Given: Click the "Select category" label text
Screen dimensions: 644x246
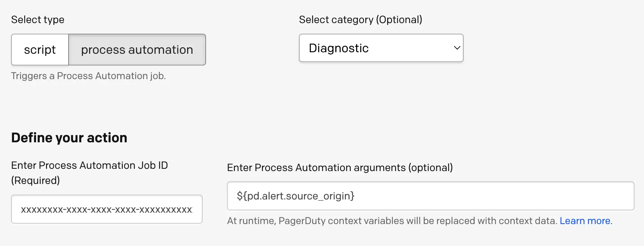Looking at the screenshot, I should click(x=336, y=20).
